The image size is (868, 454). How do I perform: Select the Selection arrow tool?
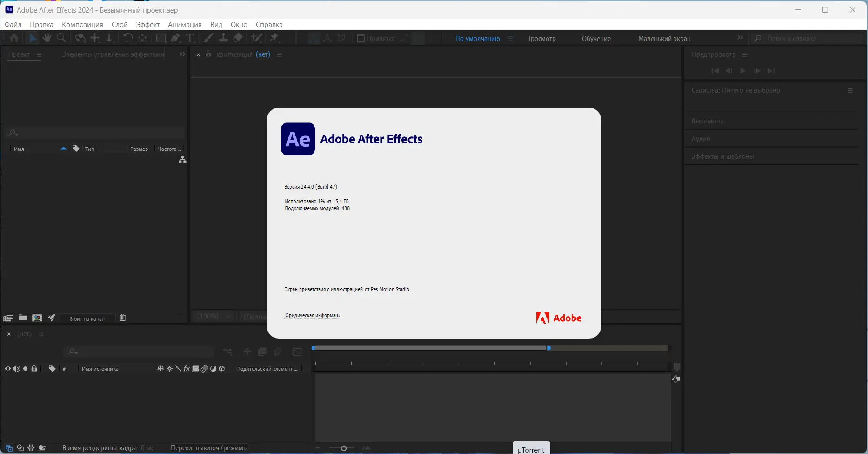pyautogui.click(x=33, y=38)
